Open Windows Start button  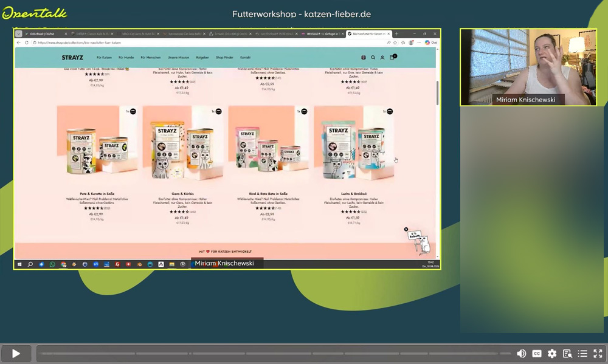[x=19, y=264]
